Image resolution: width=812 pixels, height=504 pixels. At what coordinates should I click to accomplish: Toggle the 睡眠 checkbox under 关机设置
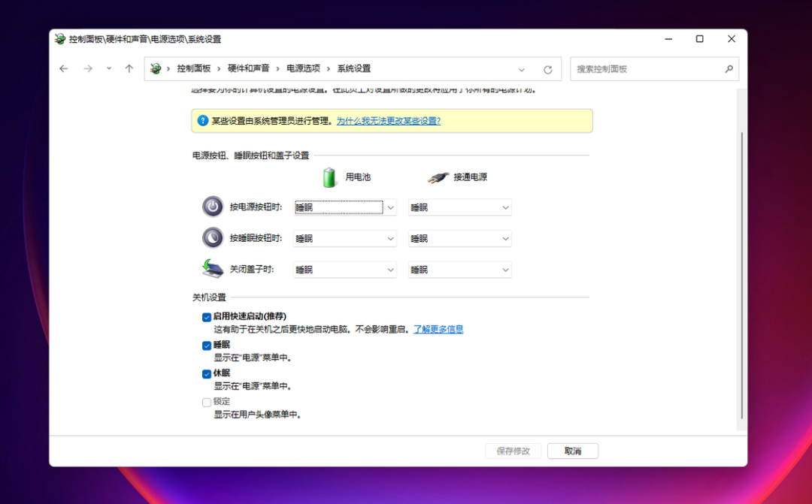point(207,346)
